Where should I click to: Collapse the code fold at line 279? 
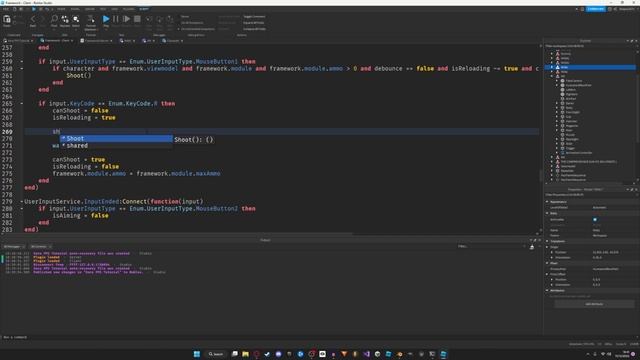click(22, 202)
